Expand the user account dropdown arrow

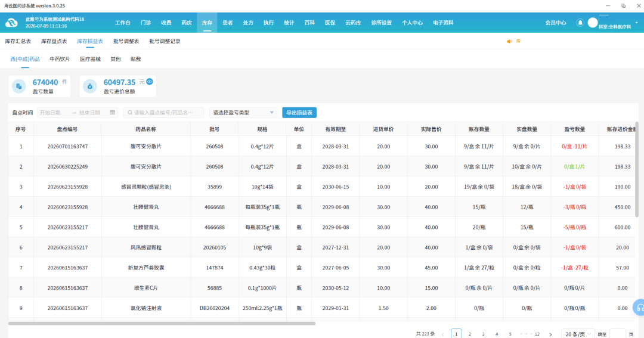click(x=637, y=23)
